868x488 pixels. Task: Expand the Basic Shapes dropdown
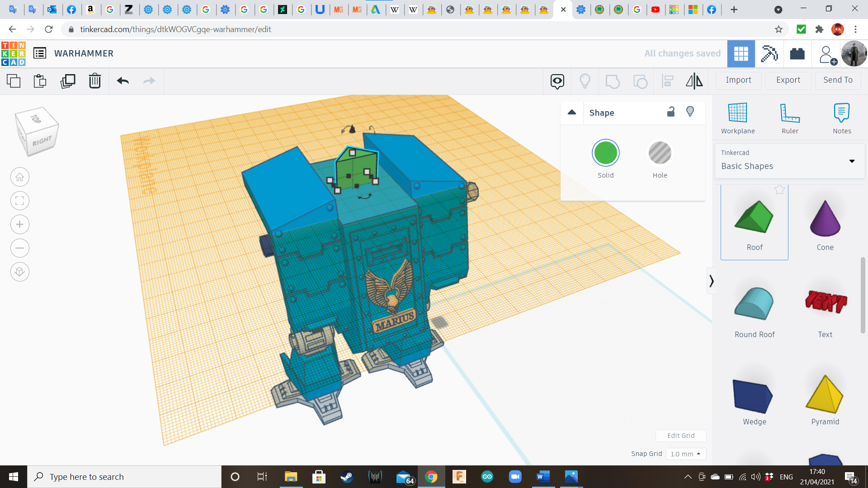(852, 161)
